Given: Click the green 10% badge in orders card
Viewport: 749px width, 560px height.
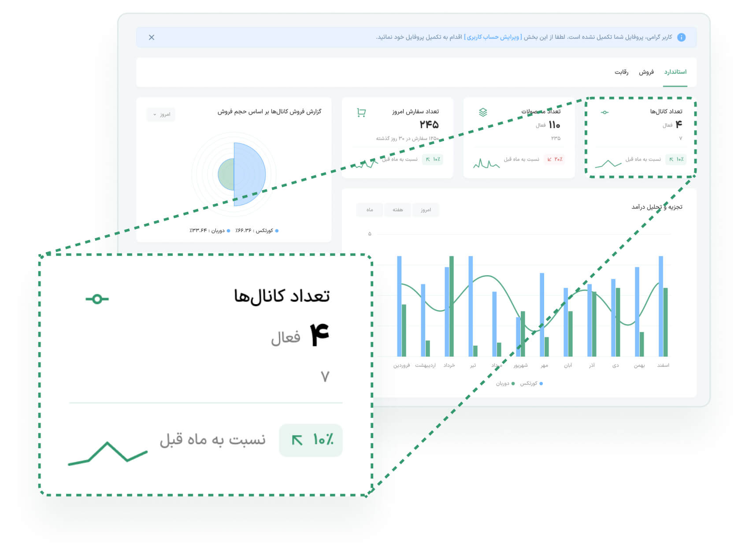Looking at the screenshot, I should pos(433,159).
